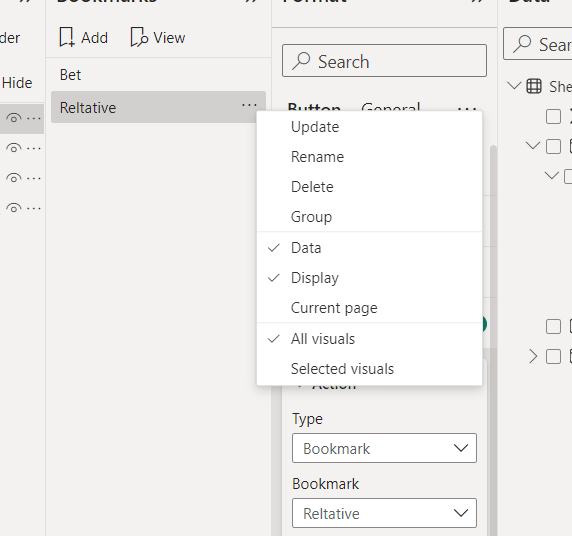Open the second layer's ellipsis menu
The image size is (572, 536).
[x=34, y=149]
